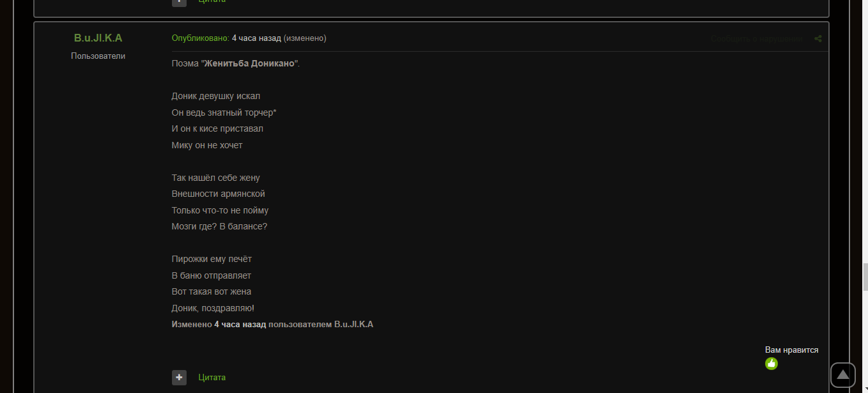Click the 4 часа назад timestamp link

coord(255,38)
